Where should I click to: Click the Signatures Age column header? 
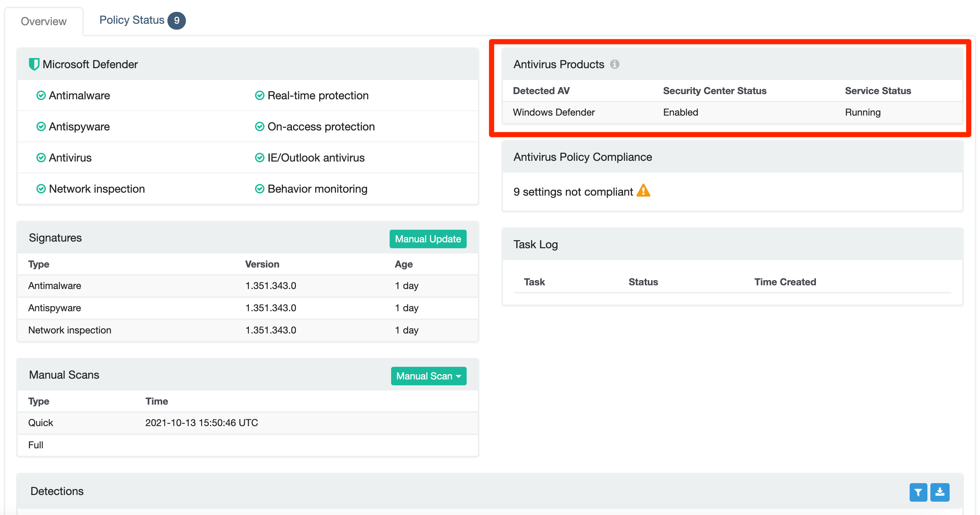[403, 264]
